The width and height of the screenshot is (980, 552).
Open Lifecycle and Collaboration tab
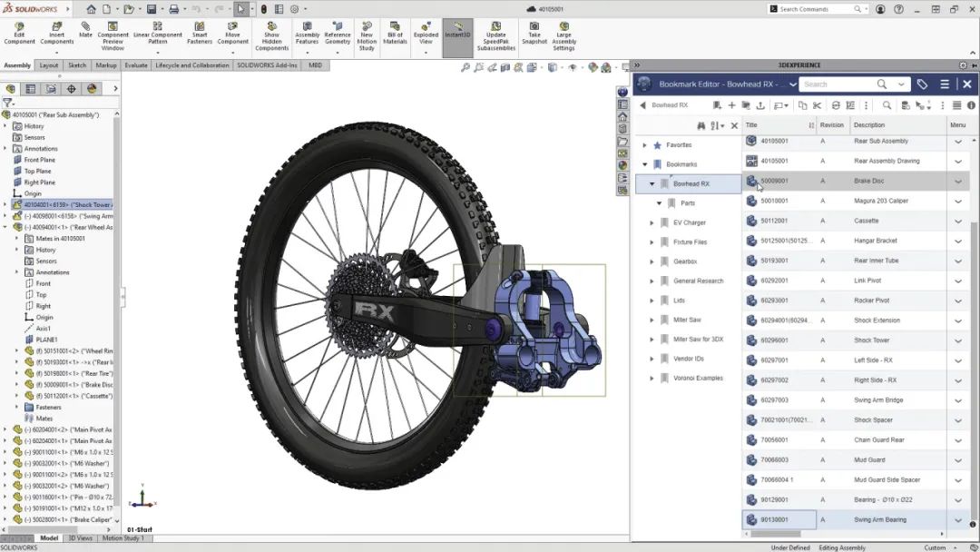point(191,65)
